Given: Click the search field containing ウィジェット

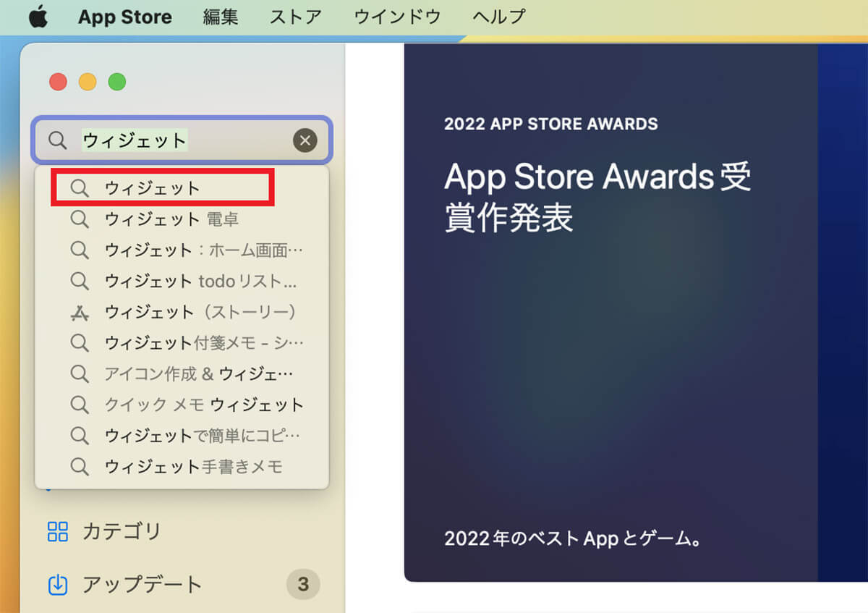Looking at the screenshot, I should tap(182, 140).
